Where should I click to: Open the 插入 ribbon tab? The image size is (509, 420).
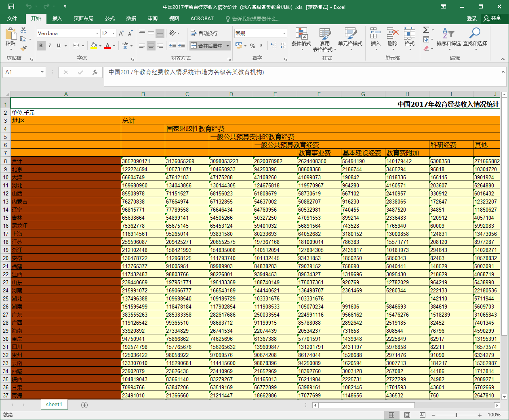(57, 19)
